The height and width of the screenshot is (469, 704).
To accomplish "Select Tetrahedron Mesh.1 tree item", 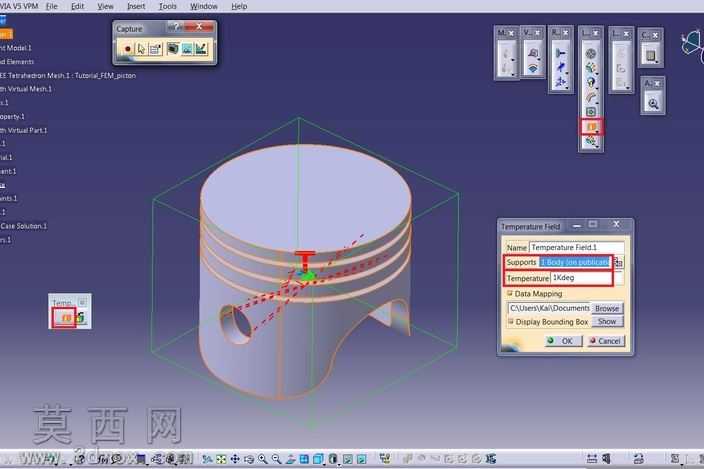I will coord(68,75).
